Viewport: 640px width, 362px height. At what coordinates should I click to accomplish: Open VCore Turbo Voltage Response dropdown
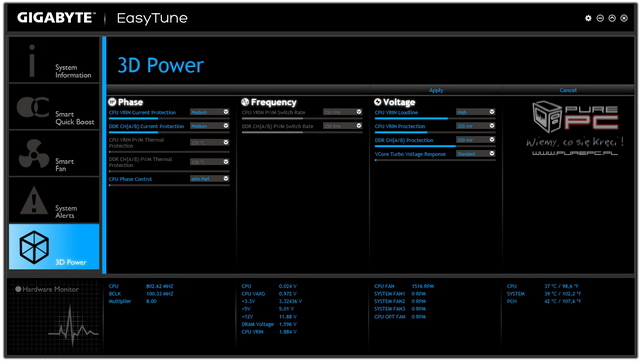(x=476, y=153)
